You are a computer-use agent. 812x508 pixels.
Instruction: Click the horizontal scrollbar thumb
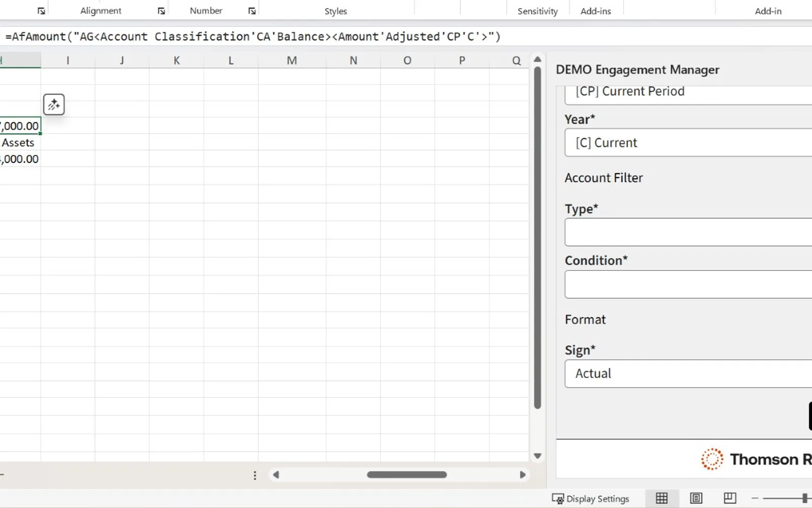click(x=407, y=475)
